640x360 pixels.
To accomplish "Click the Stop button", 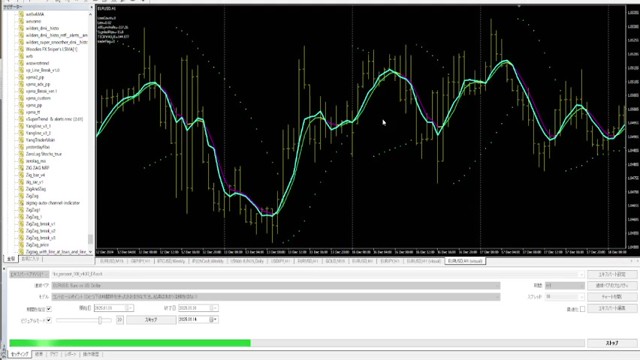I will point(612,343).
